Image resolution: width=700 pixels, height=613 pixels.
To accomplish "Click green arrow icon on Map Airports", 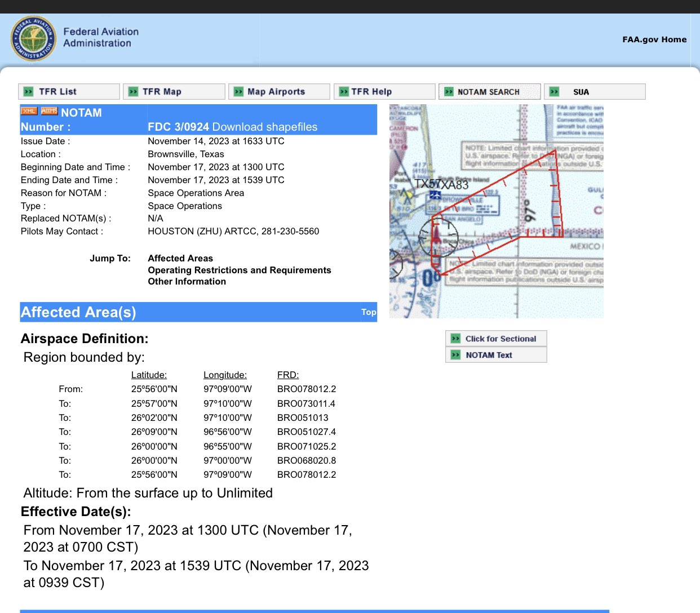I will click(238, 91).
